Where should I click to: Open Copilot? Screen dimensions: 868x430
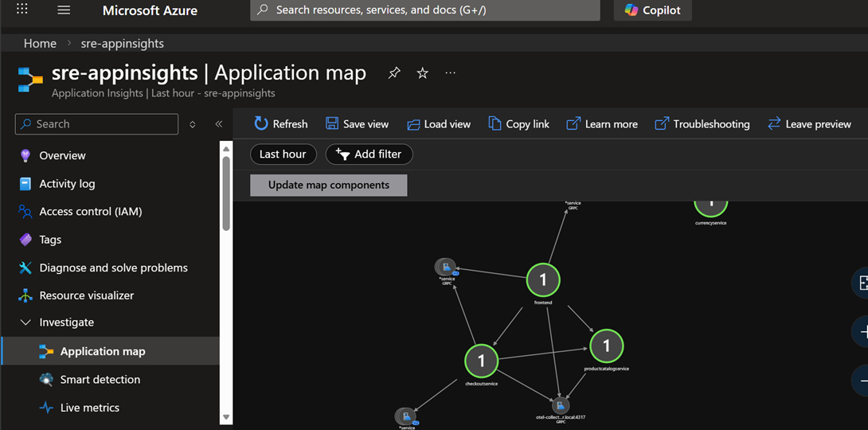pos(653,10)
